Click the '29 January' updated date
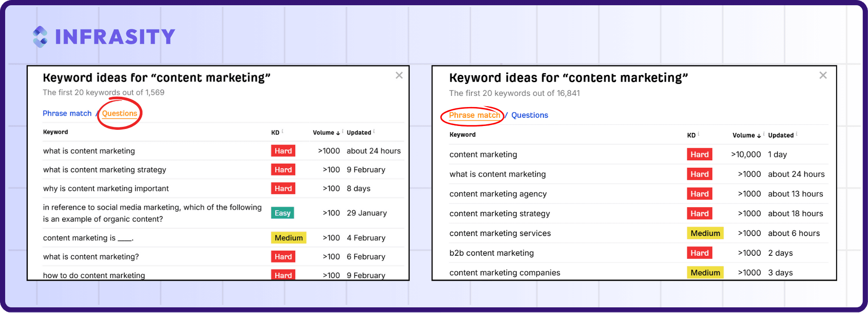The width and height of the screenshot is (868, 313). click(x=367, y=213)
